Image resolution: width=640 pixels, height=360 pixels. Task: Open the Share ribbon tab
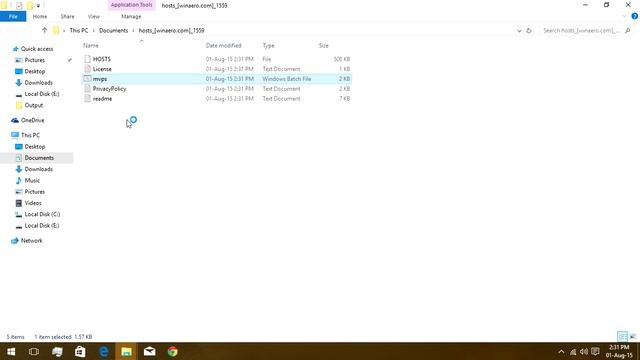pyautogui.click(x=67, y=16)
